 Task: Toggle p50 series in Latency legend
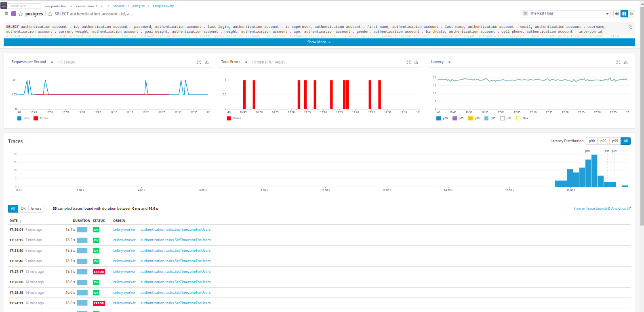point(442,118)
